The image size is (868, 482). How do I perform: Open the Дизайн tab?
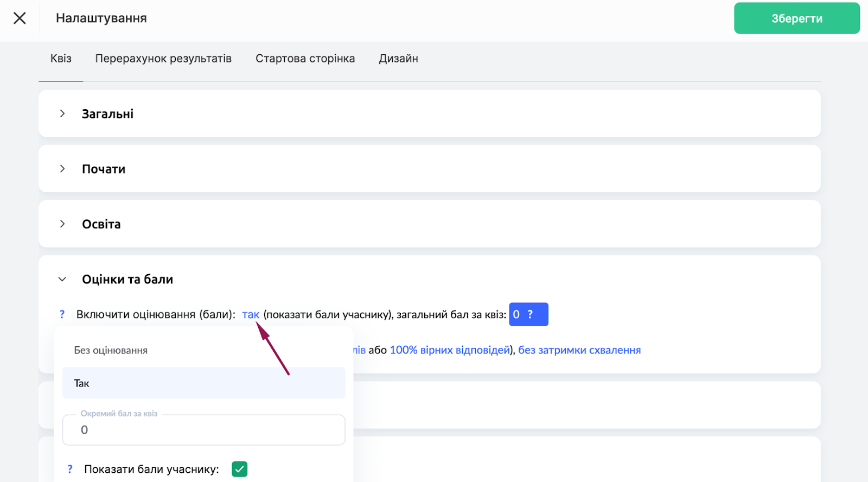(398, 59)
